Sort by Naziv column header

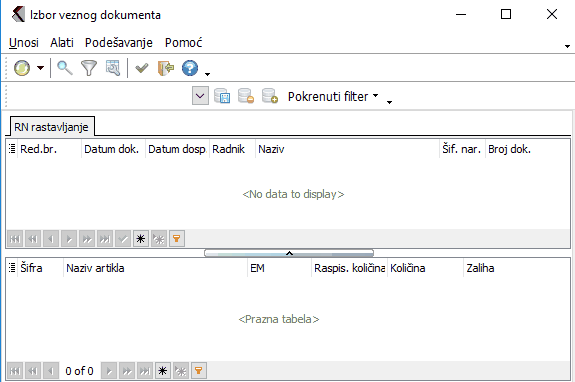point(348,149)
